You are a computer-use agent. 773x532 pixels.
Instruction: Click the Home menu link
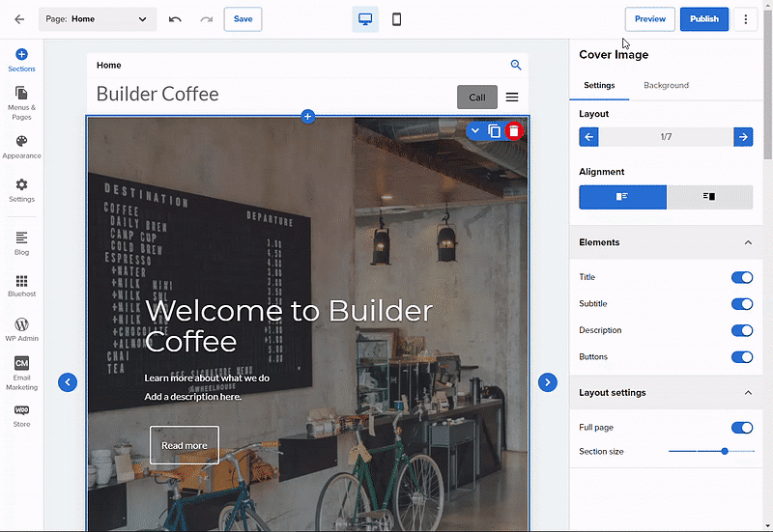click(109, 65)
